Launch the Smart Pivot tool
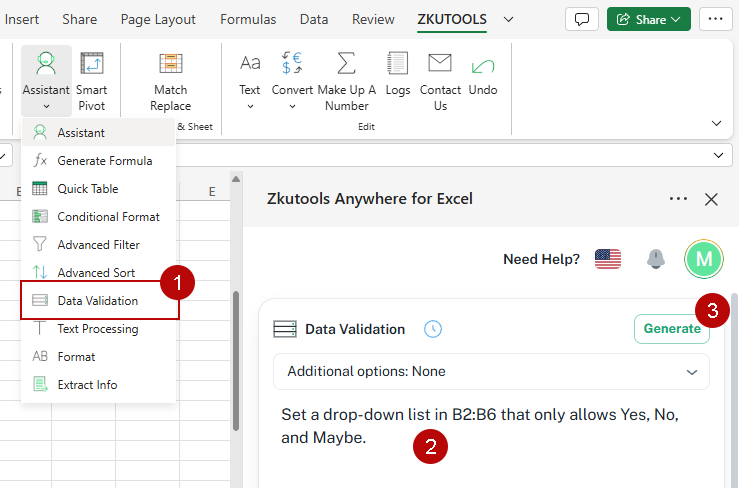This screenshot has height=488, width=739. tap(91, 81)
